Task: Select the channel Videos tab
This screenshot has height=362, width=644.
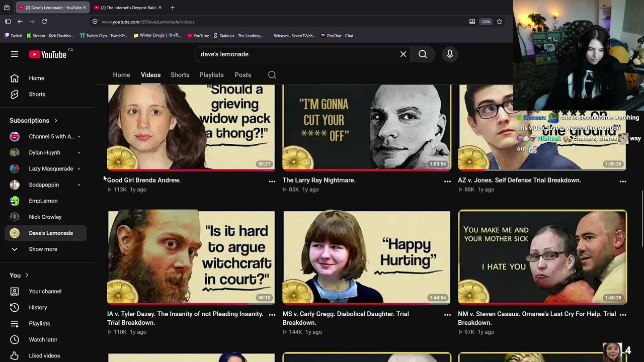Action: pos(150,75)
